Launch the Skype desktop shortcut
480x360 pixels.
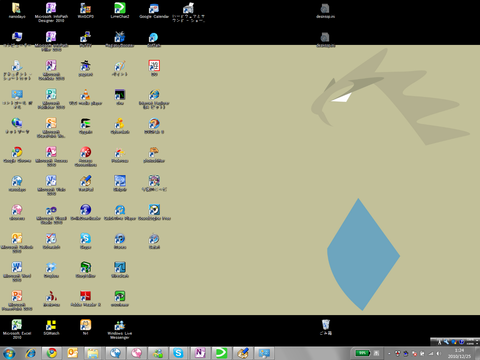[85, 241]
